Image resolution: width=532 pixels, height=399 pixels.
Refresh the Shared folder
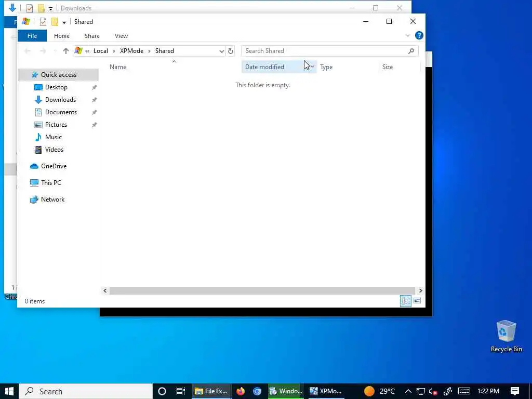[231, 51]
